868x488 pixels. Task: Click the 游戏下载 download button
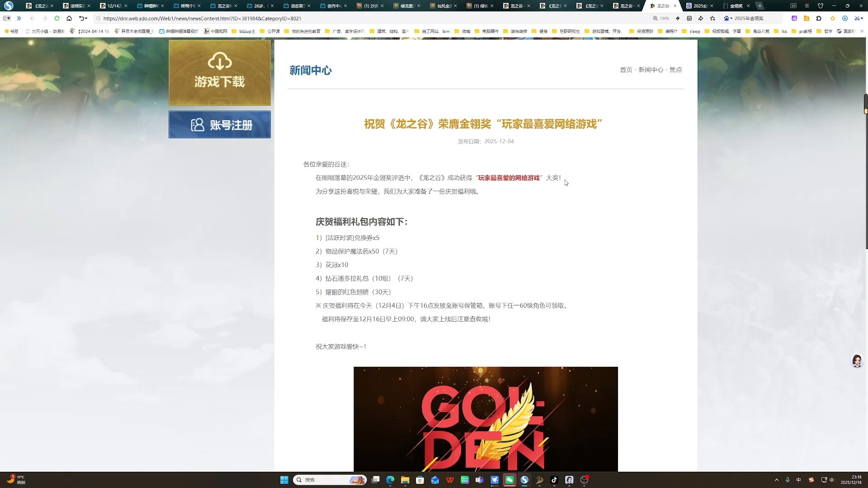coord(220,73)
